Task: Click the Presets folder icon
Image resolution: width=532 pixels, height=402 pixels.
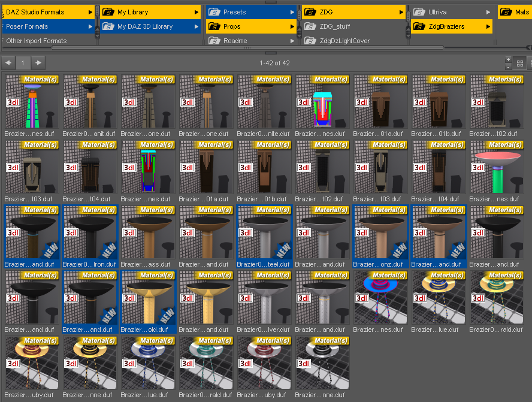Action: 214,12
